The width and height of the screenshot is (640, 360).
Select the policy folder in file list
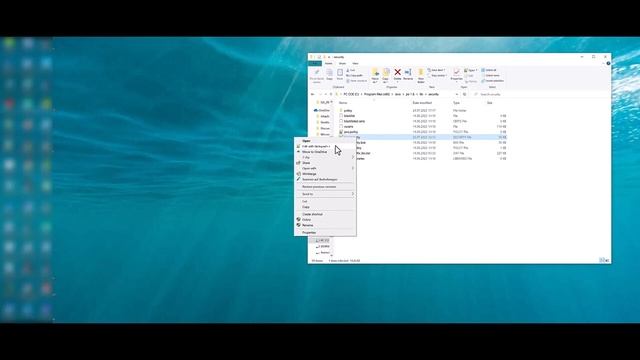tap(422, 111)
